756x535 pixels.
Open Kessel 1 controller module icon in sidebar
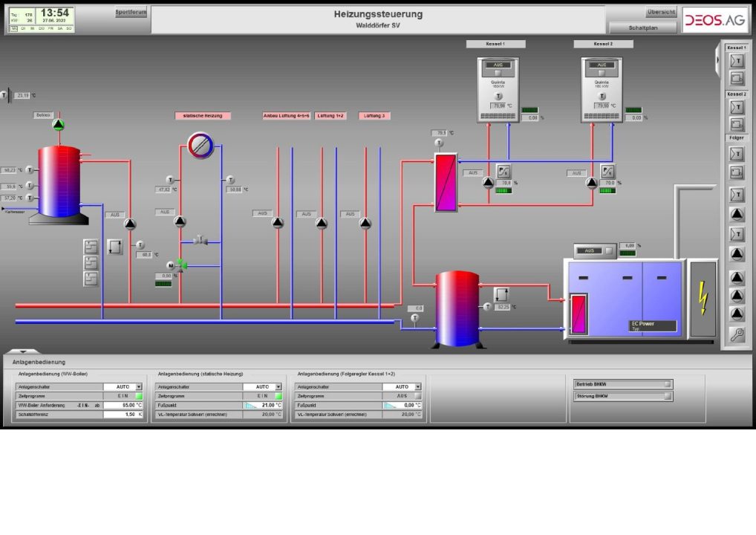pyautogui.click(x=737, y=78)
